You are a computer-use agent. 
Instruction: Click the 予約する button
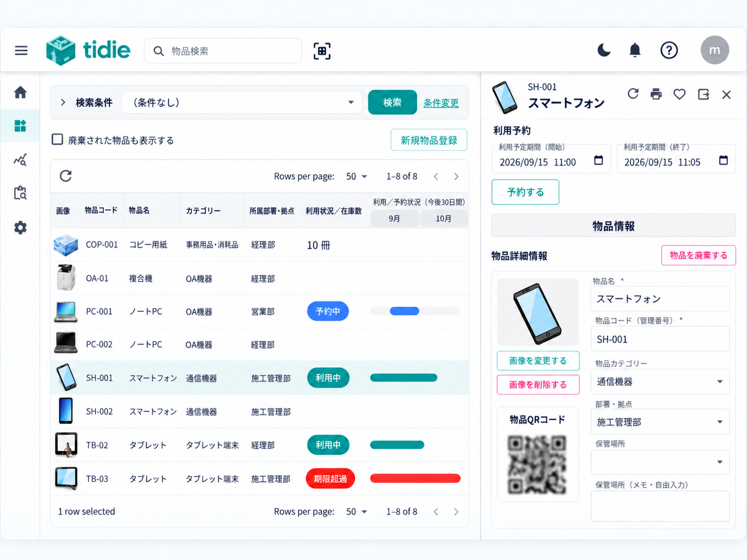point(525,192)
